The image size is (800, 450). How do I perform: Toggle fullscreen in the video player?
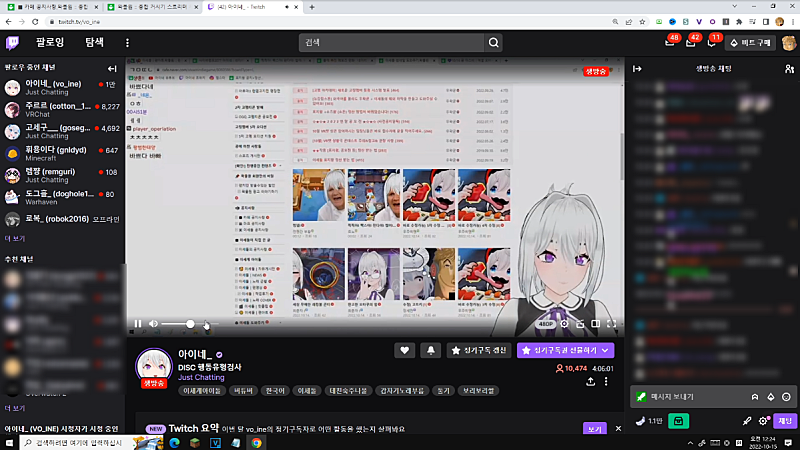pos(611,323)
